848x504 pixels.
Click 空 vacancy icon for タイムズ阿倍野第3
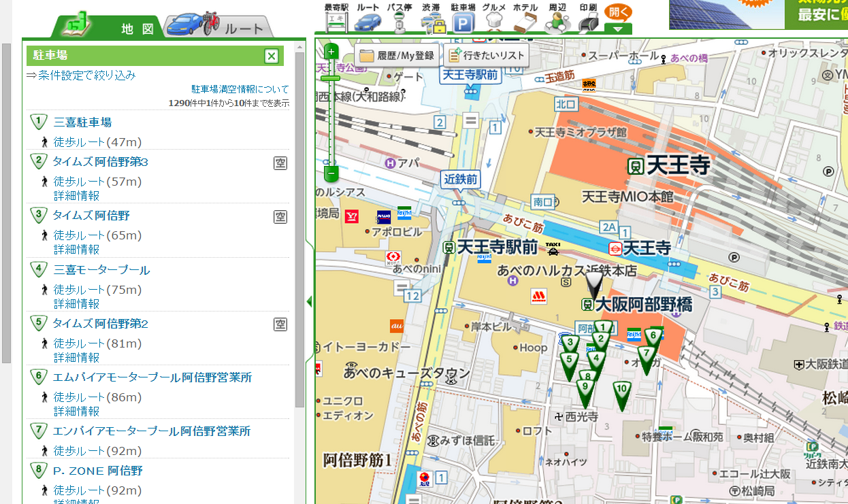pos(280,163)
